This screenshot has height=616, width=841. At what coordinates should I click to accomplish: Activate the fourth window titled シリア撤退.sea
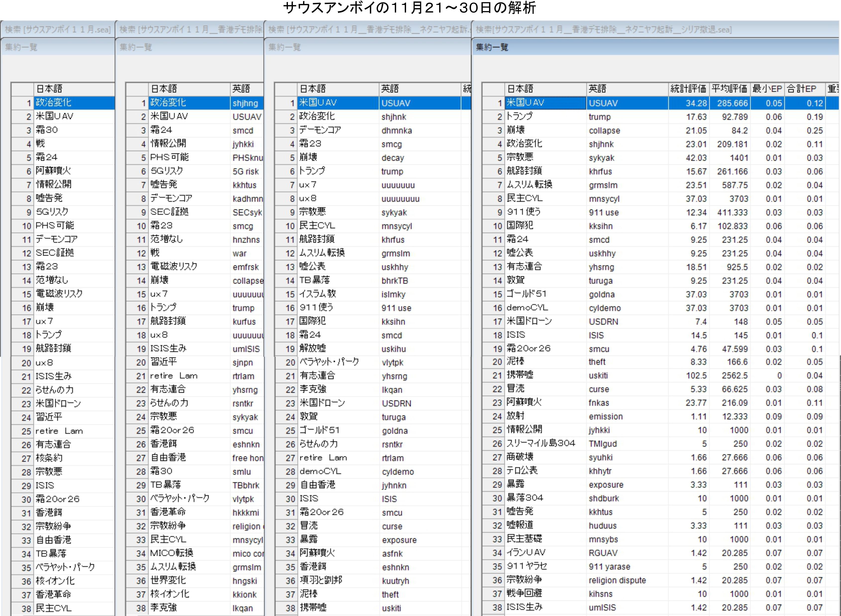[604, 29]
